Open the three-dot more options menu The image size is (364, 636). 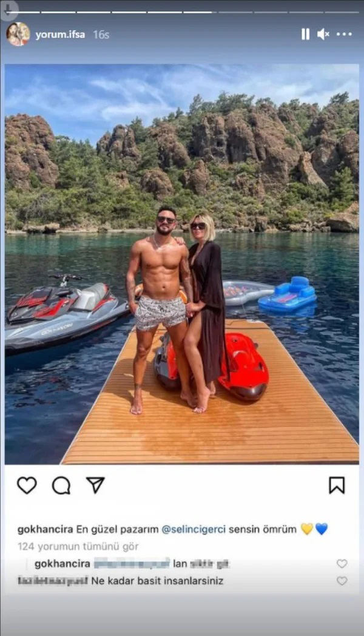(344, 35)
